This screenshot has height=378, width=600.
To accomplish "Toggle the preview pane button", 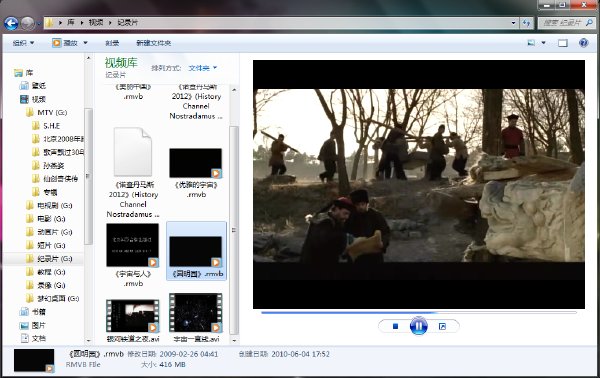I will pyautogui.click(x=562, y=43).
